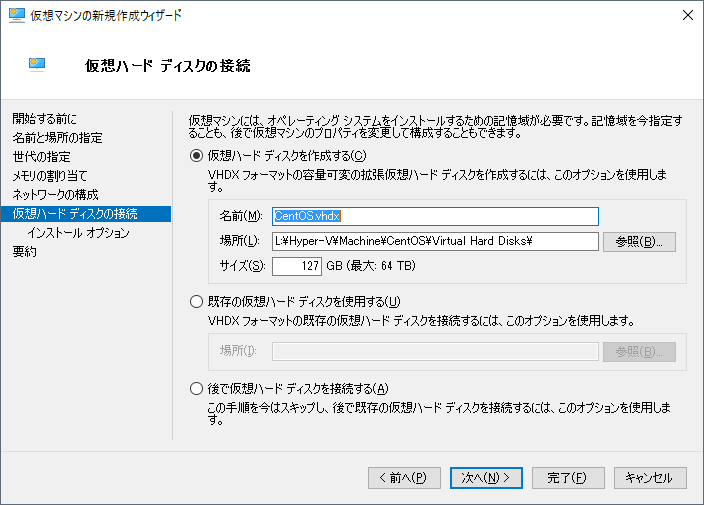Select 仮想ハード ディスクを作成する radio button
This screenshot has height=505, width=704.
coord(196,156)
